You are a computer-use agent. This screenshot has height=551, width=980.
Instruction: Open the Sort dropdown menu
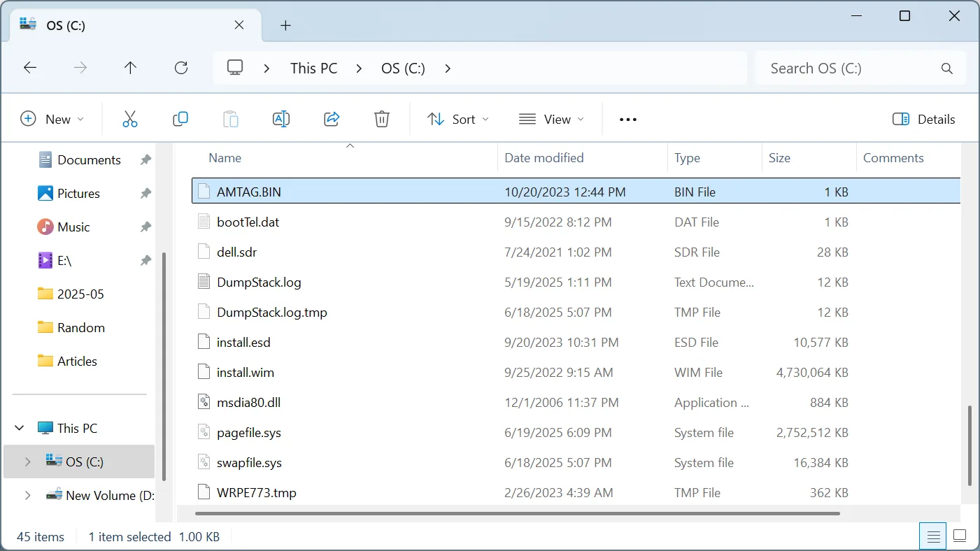pyautogui.click(x=458, y=120)
